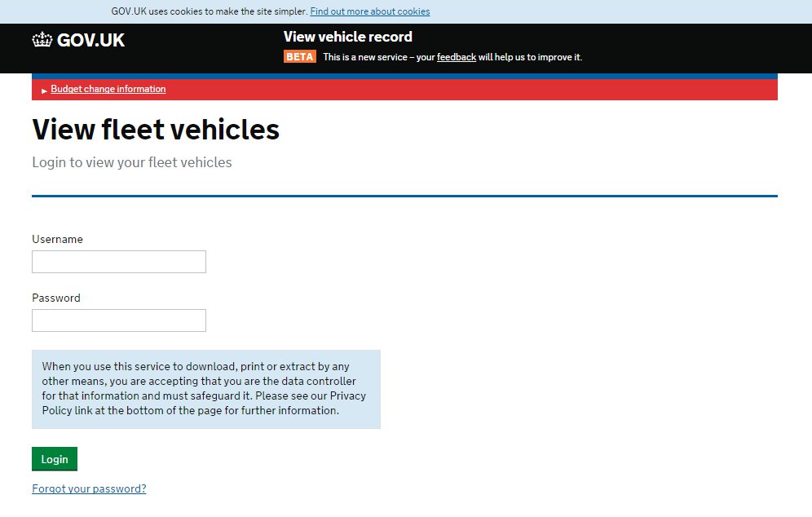The height and width of the screenshot is (517, 812).
Task: Click the data controller notice text
Action: pyautogui.click(x=204, y=388)
